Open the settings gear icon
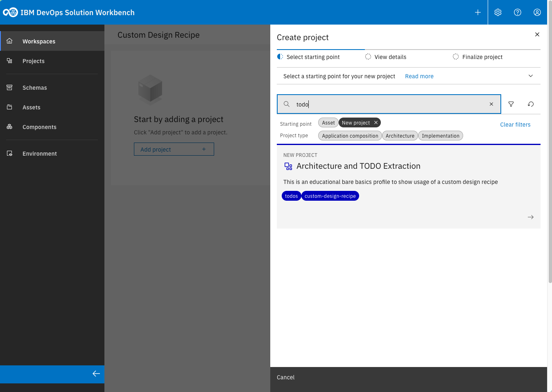 pos(498,12)
